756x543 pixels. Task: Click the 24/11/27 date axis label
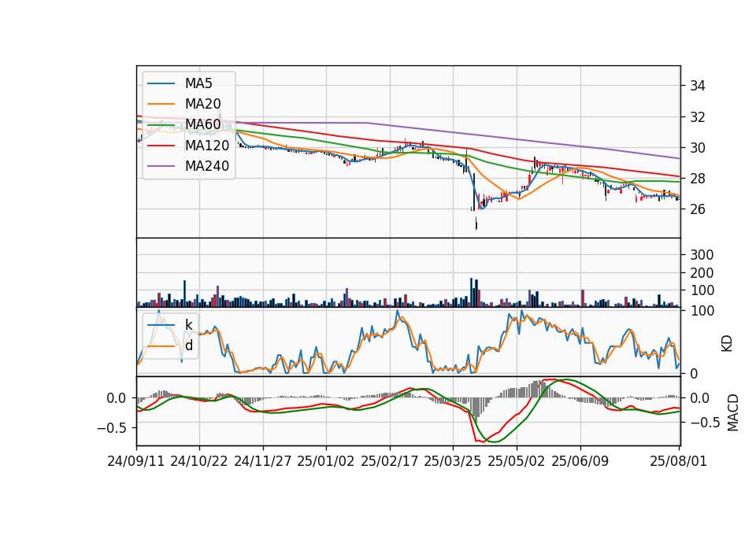[x=263, y=461]
